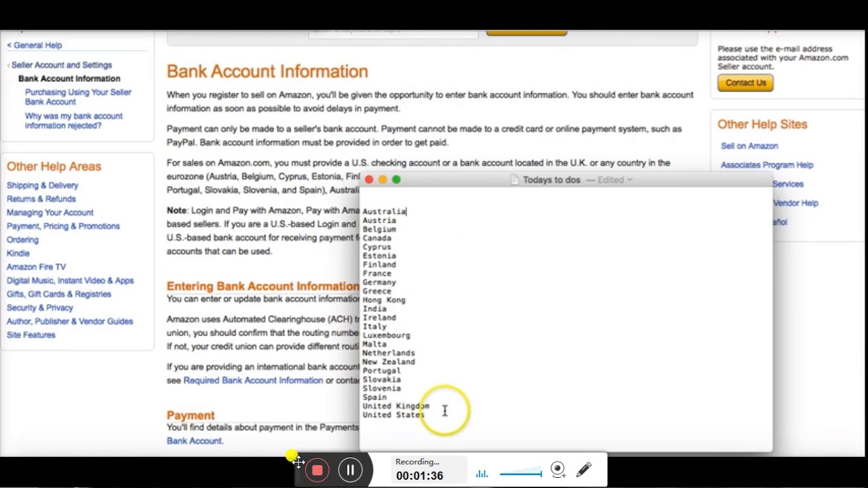Click Spain in the notes list
Viewport: 868px width, 488px height.
pyautogui.click(x=374, y=396)
